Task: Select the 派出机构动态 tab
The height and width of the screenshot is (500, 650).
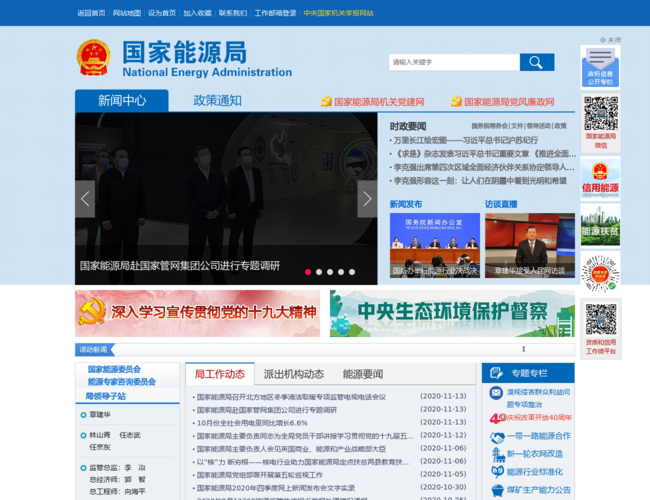Action: (293, 374)
